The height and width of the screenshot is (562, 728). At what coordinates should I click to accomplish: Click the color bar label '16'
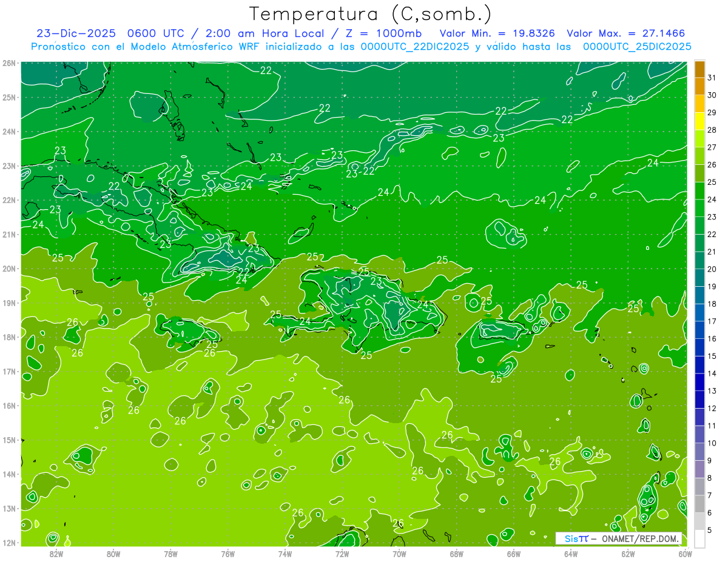pyautogui.click(x=712, y=339)
